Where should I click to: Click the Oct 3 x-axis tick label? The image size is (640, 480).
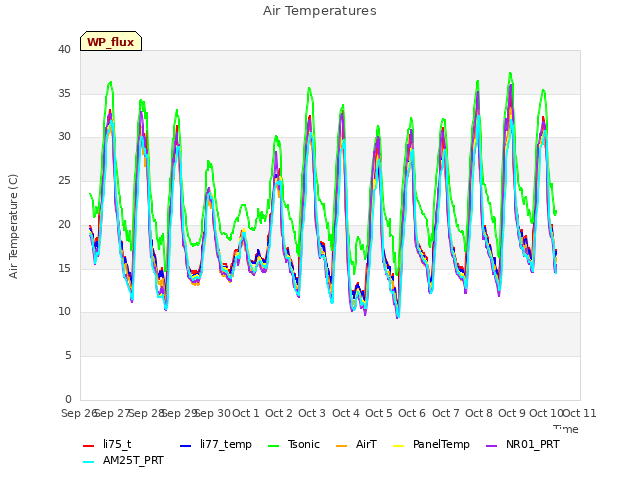click(x=312, y=413)
